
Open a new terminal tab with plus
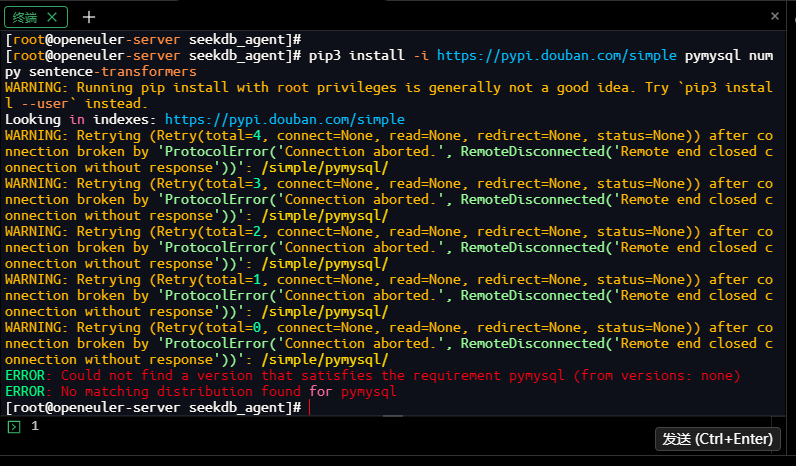[89, 16]
